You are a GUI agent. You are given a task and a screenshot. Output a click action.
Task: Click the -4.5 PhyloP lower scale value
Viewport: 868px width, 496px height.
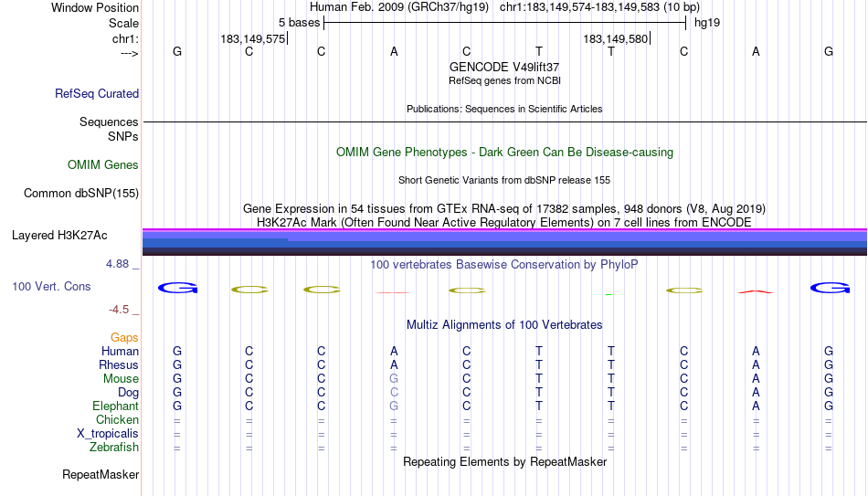(119, 310)
